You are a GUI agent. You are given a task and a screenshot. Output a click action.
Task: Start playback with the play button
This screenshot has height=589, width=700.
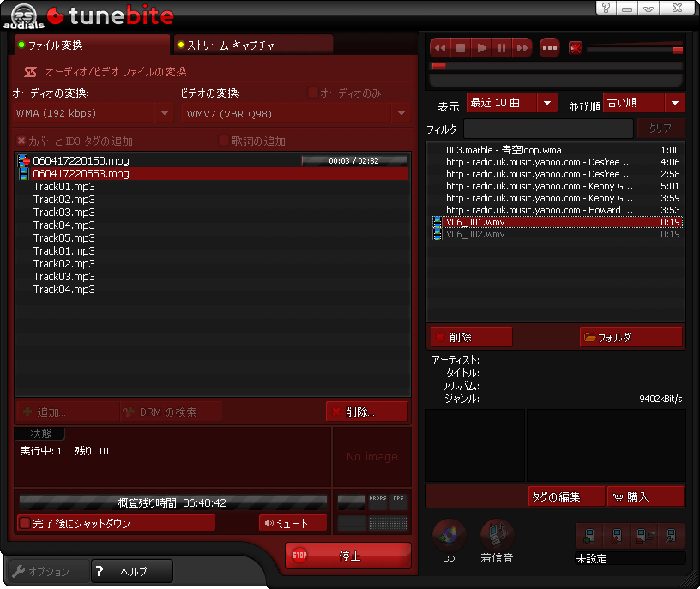click(481, 48)
